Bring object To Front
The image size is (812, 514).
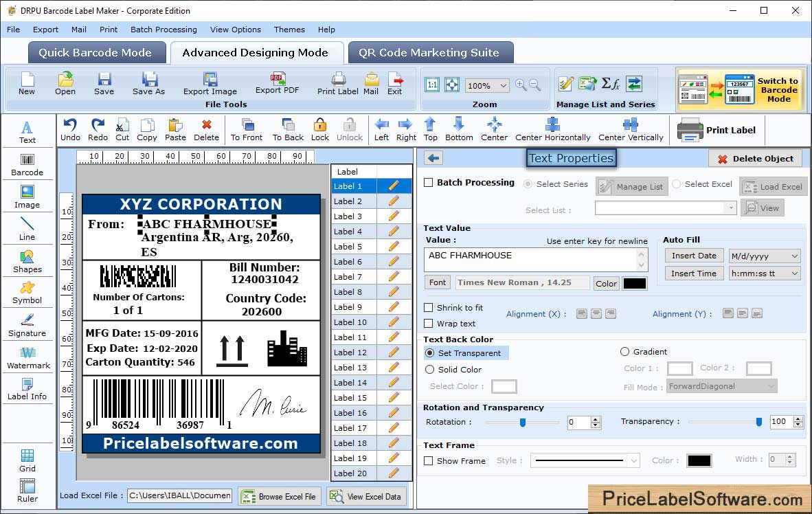[247, 130]
